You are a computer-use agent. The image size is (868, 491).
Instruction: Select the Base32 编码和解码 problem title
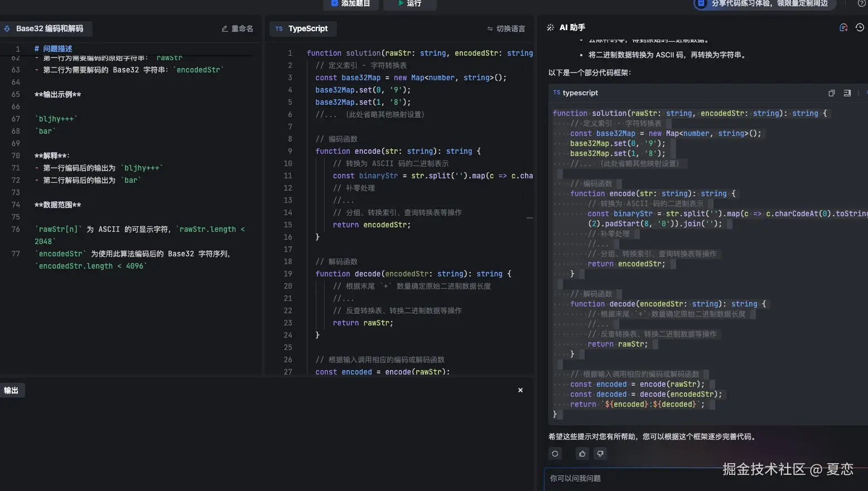[51, 28]
